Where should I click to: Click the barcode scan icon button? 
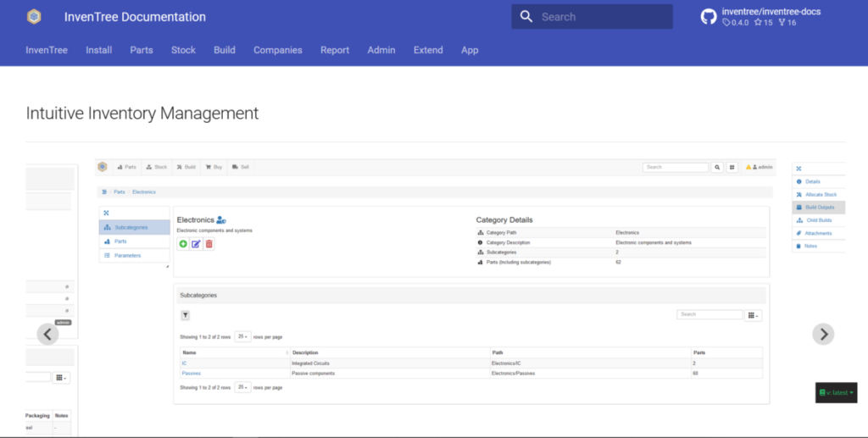pyautogui.click(x=732, y=167)
